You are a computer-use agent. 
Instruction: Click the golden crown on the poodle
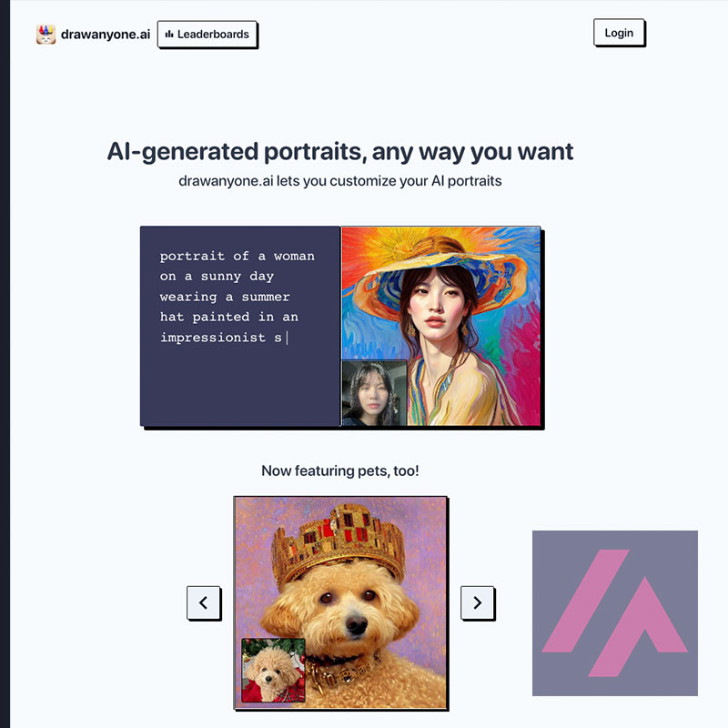tap(338, 541)
